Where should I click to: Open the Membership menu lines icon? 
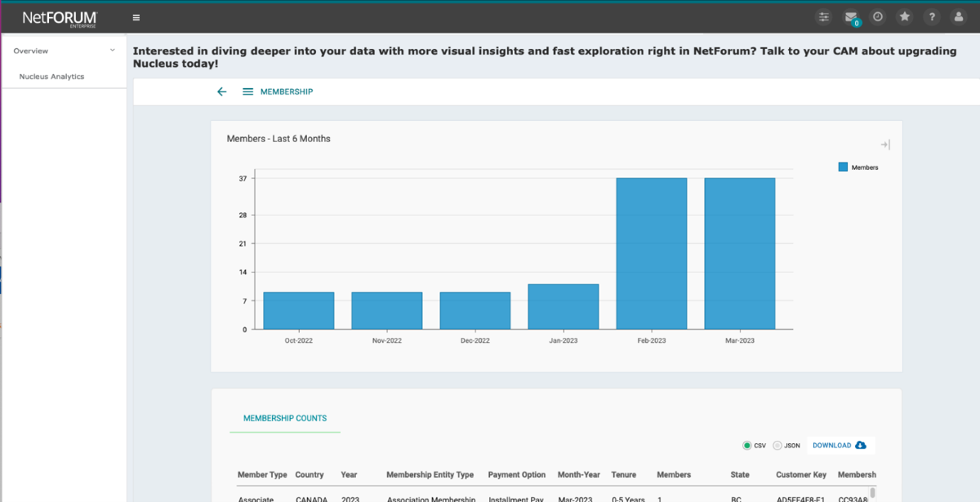point(247,92)
